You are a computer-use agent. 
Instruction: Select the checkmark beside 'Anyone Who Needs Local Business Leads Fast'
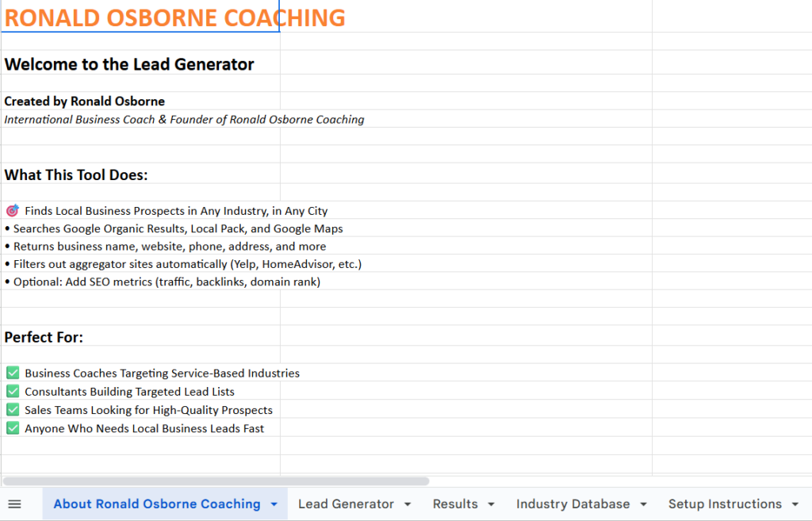coord(12,427)
